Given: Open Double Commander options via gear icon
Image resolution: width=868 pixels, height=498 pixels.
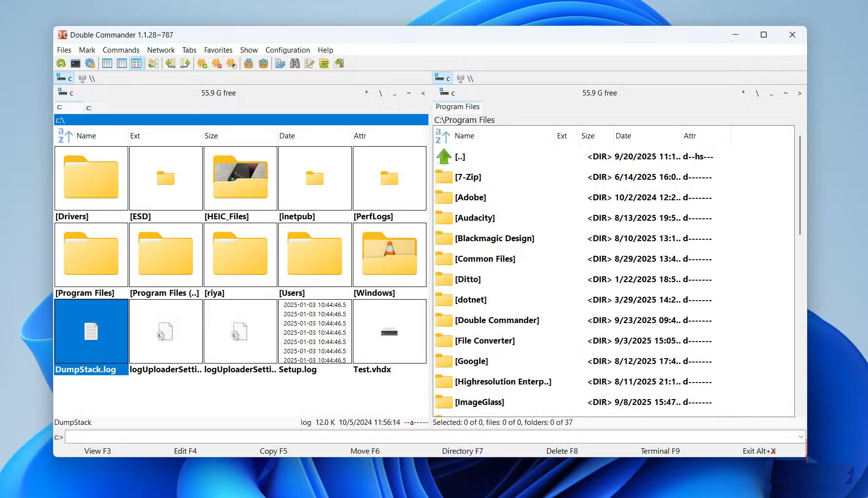Looking at the screenshot, I should point(90,63).
